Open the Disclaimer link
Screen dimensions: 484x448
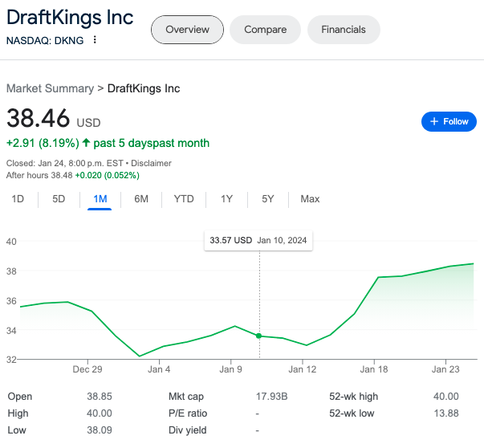151,163
